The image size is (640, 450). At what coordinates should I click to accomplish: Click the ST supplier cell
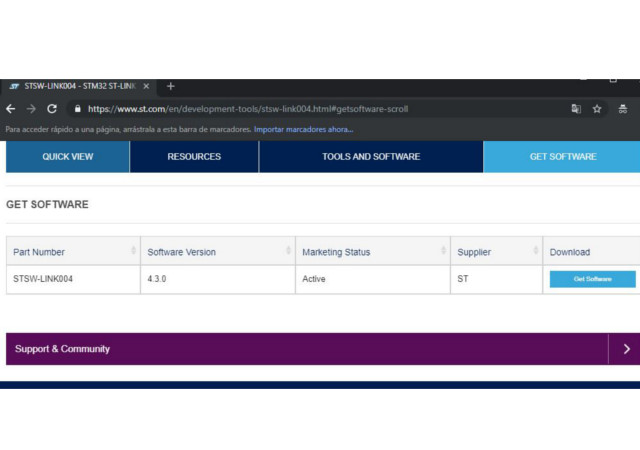pyautogui.click(x=496, y=279)
